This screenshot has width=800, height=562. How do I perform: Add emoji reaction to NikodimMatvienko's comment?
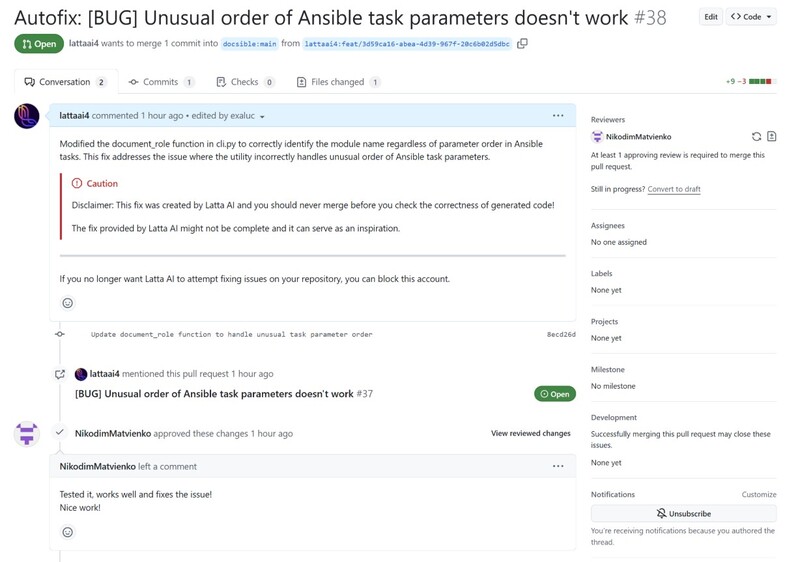click(x=68, y=532)
